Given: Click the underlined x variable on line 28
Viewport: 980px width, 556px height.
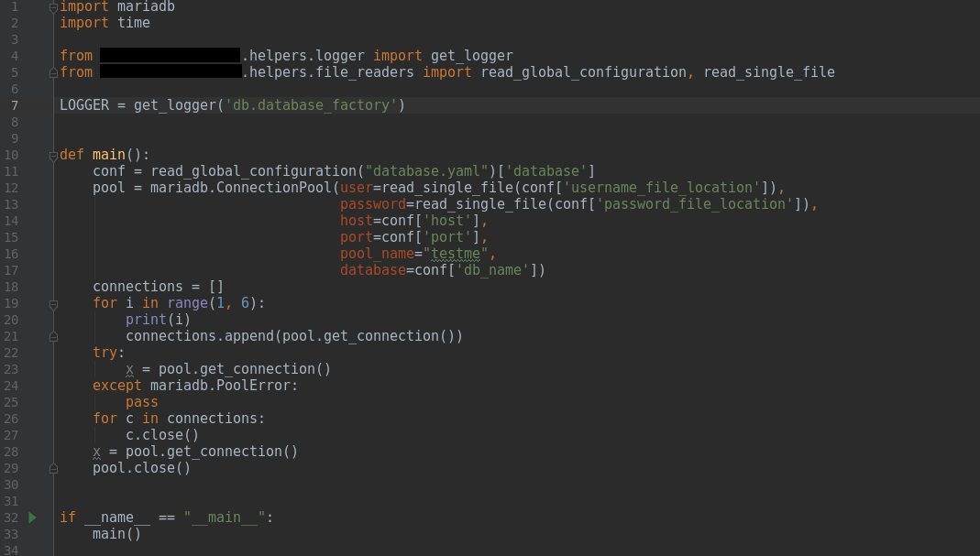Looking at the screenshot, I should [x=96, y=452].
